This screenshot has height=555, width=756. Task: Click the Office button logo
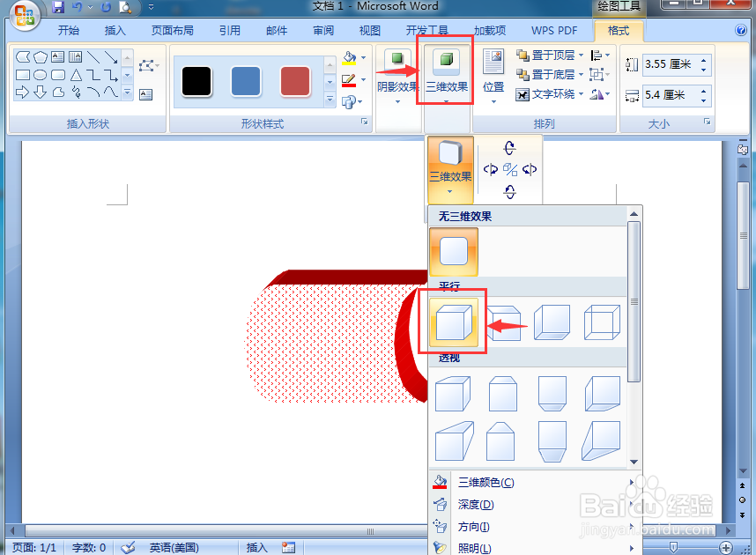pos(24,16)
